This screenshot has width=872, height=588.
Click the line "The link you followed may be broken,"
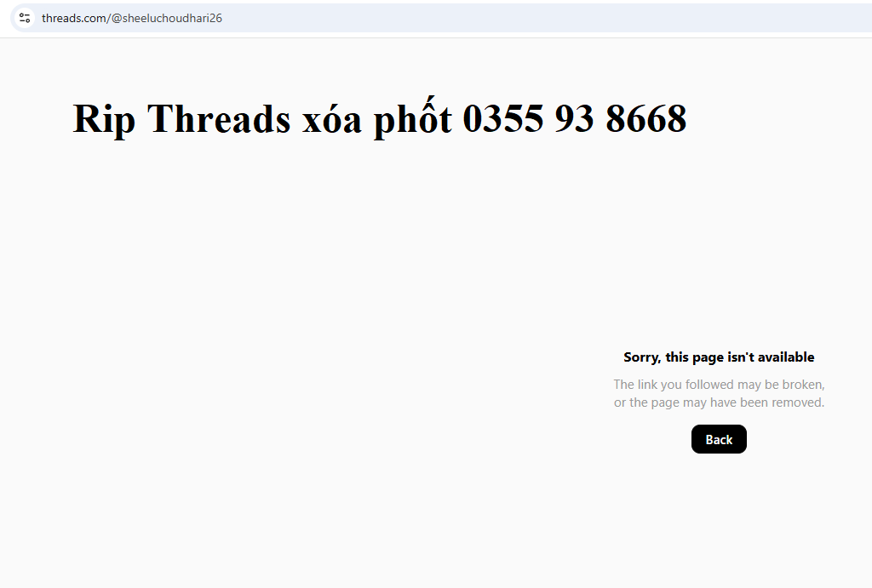pyautogui.click(x=719, y=385)
